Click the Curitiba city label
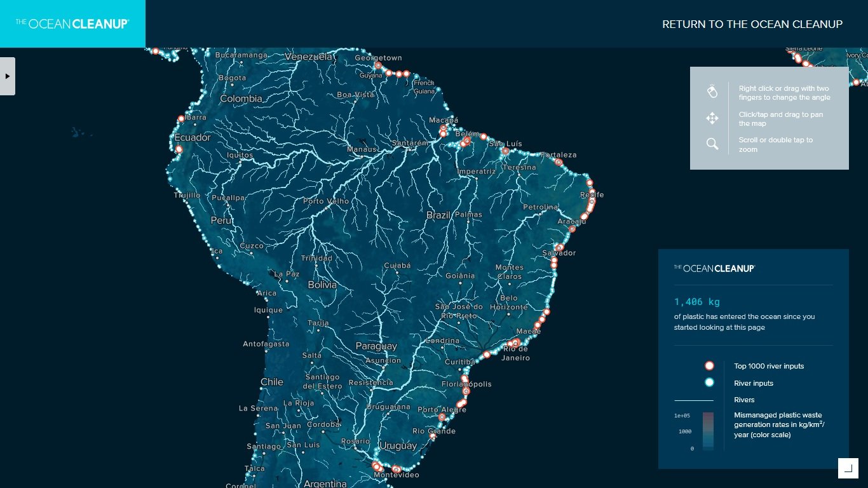Screen dimensions: 868x488 (461, 362)
